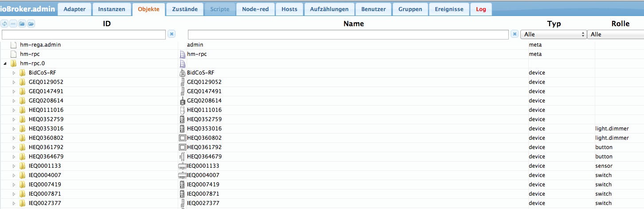
Task: Click the device icon next to GEQ0208614 name
Action: [182, 101]
